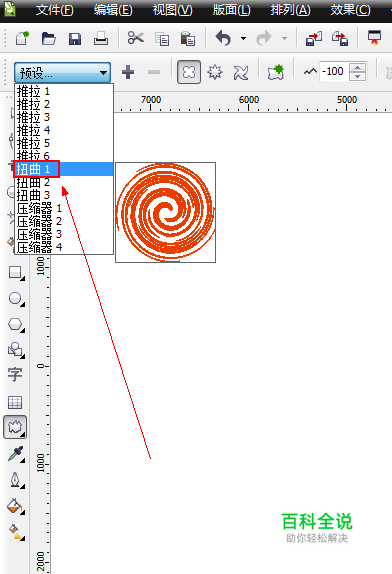Open the undo history dropdown arrow
This screenshot has width=392, height=574.
243,38
